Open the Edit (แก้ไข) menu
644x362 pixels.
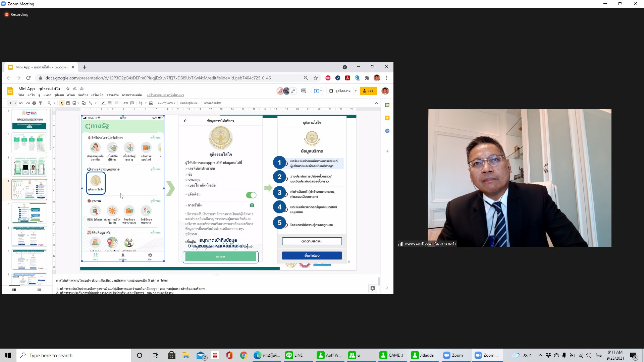coord(31,95)
